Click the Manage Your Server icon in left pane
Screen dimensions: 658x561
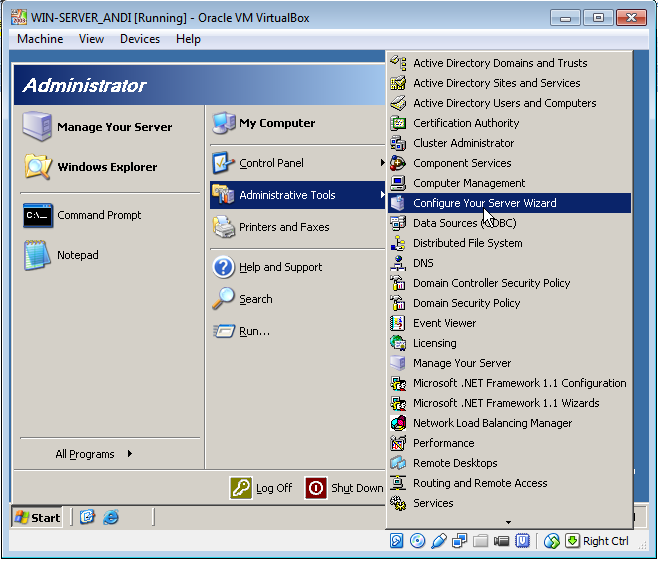37,126
